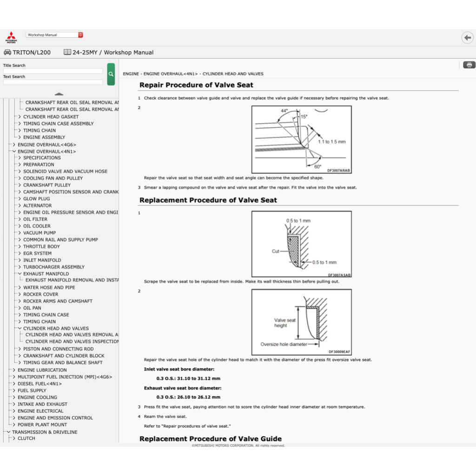476x476 pixels.
Task: Collapse the TRANSMISSION & DRIVELINE section
Action: (x=8, y=432)
